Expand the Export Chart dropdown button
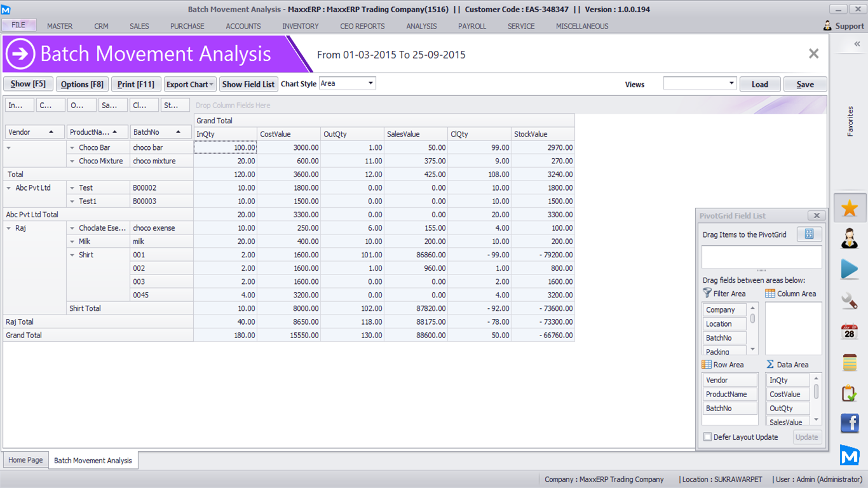 190,85
